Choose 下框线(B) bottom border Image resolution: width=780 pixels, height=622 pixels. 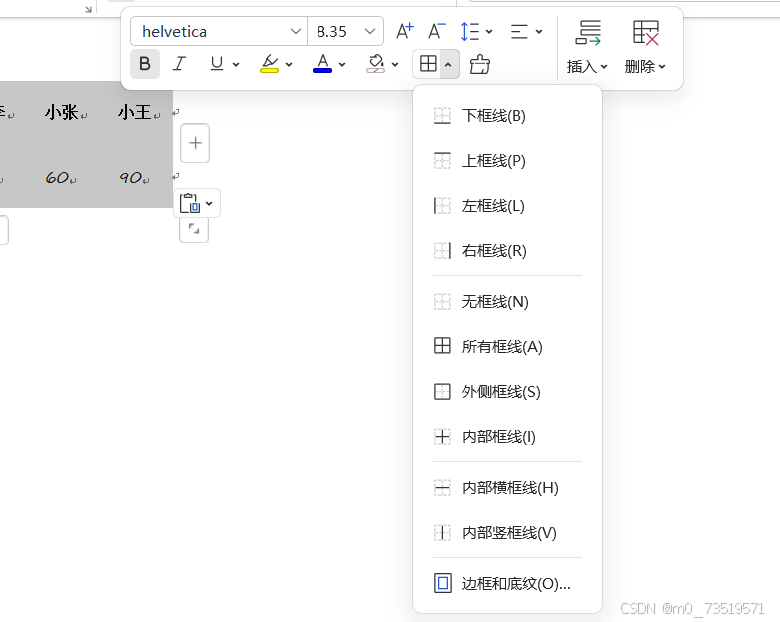click(x=507, y=116)
